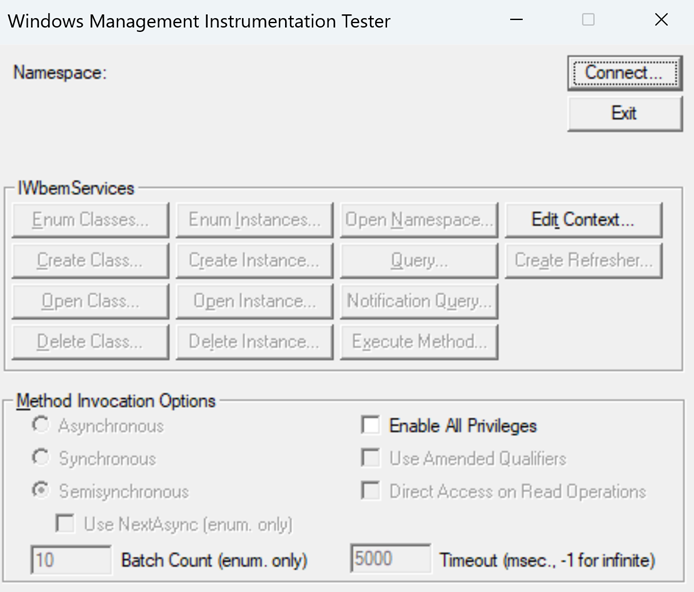Click the IWbemServices group label

tap(76, 188)
